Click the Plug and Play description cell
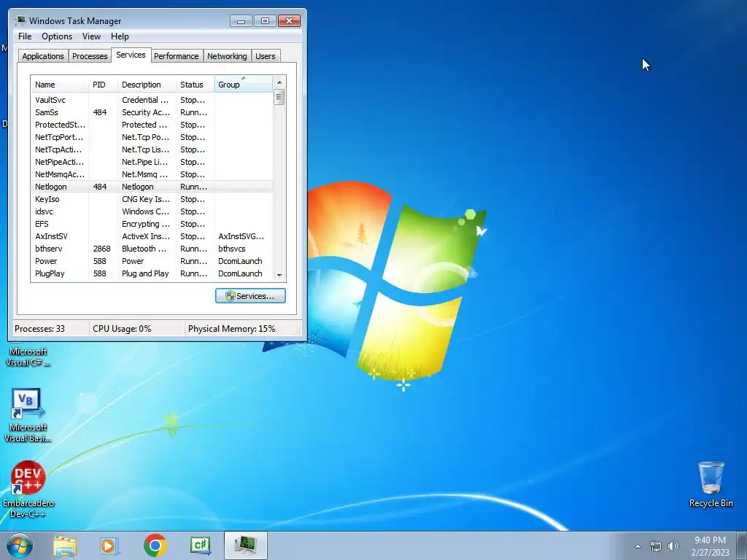747x560 pixels. coord(145,273)
